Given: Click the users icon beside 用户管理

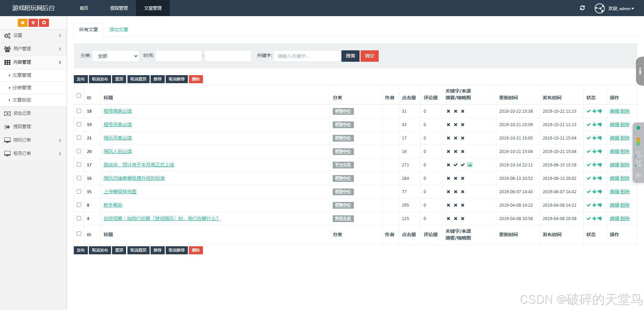Looking at the screenshot, I should 7,49.
